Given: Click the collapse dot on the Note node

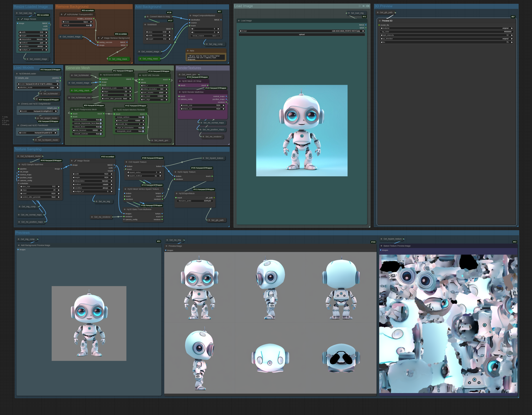Looking at the screenshot, I should tap(188, 51).
